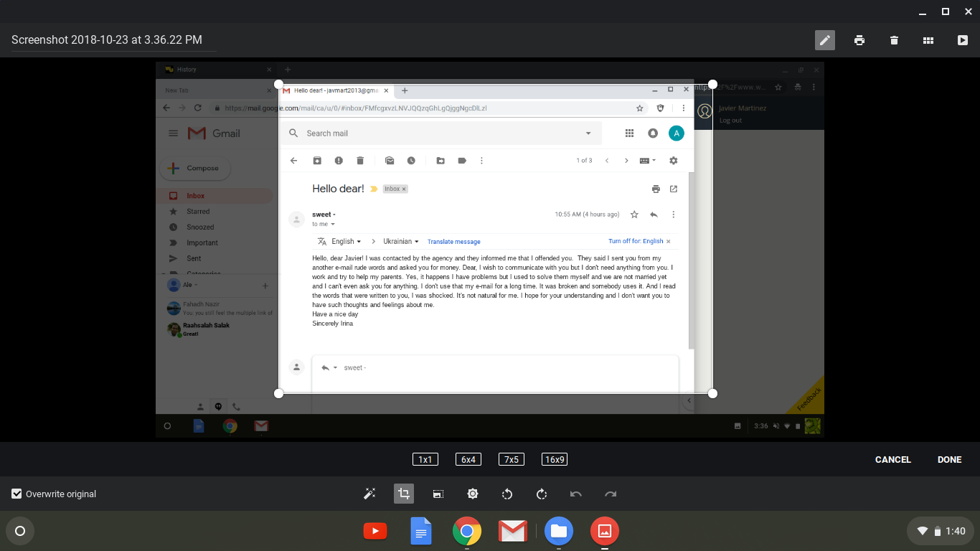Toggle the Overwrite original checkbox
980x551 pixels.
pyautogui.click(x=17, y=494)
